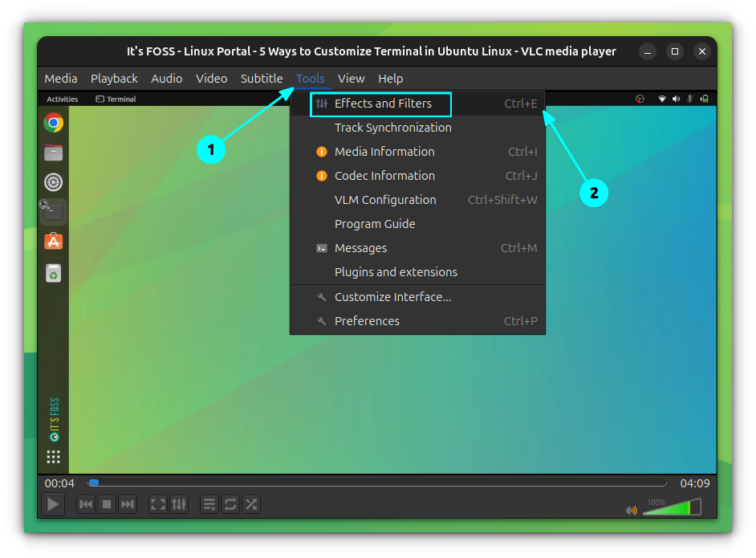
Task: Click red circular indicator in video's top bar
Action: pyautogui.click(x=640, y=99)
